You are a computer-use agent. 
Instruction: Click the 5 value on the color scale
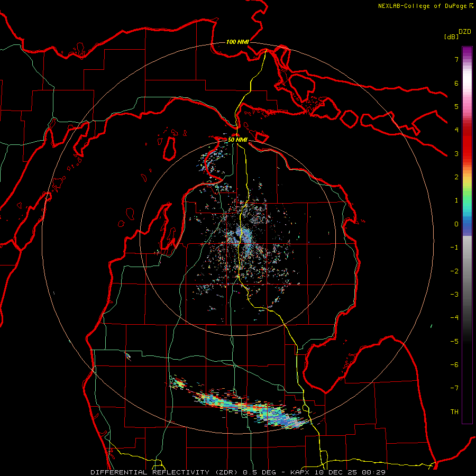[456, 106]
